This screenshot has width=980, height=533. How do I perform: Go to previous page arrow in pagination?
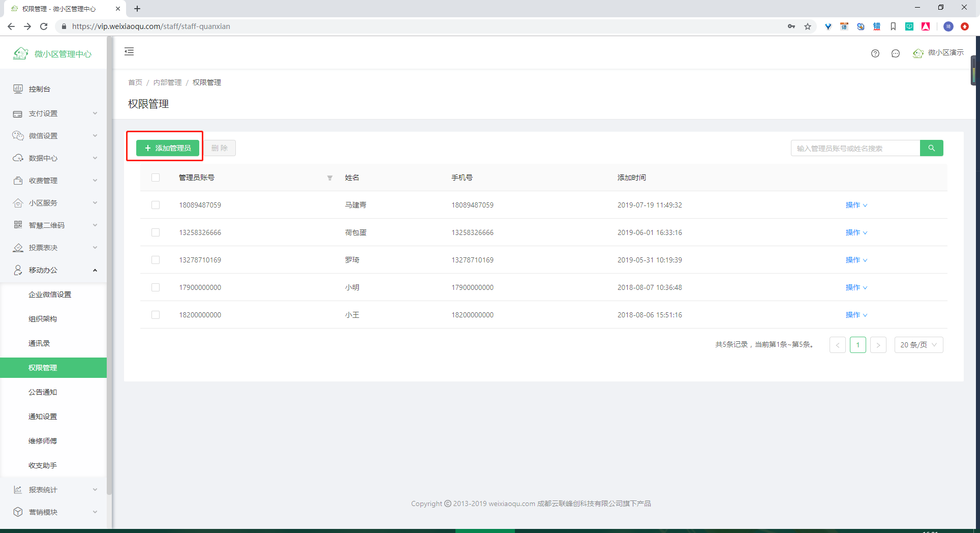click(x=838, y=345)
